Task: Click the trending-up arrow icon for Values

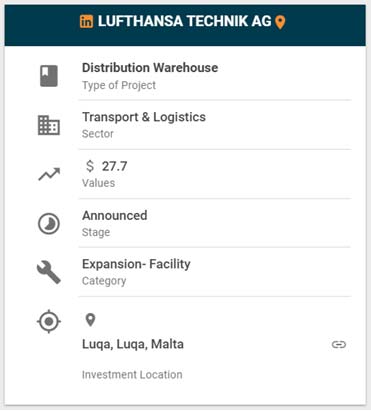Action: [49, 174]
